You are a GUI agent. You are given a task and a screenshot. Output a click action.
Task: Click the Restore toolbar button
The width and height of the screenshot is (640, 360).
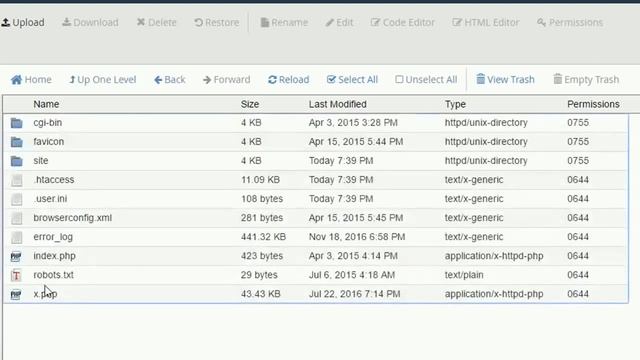point(217,22)
